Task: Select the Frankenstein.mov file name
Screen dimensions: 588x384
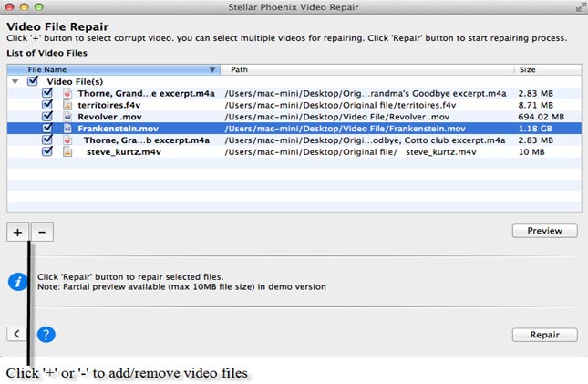Action: 119,129
